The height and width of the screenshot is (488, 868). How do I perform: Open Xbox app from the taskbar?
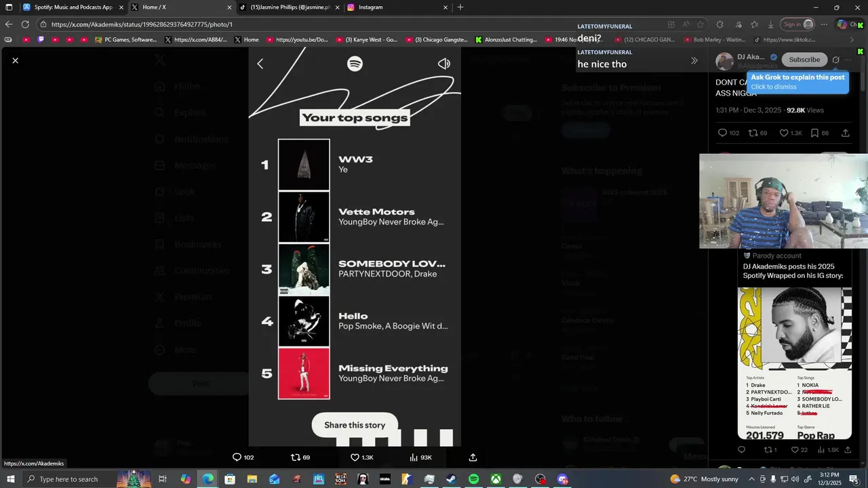coord(496,479)
